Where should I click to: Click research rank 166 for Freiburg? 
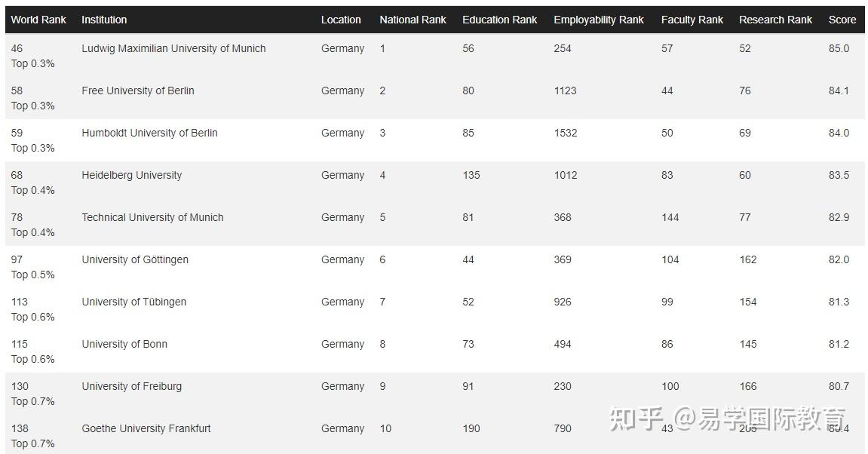(748, 386)
